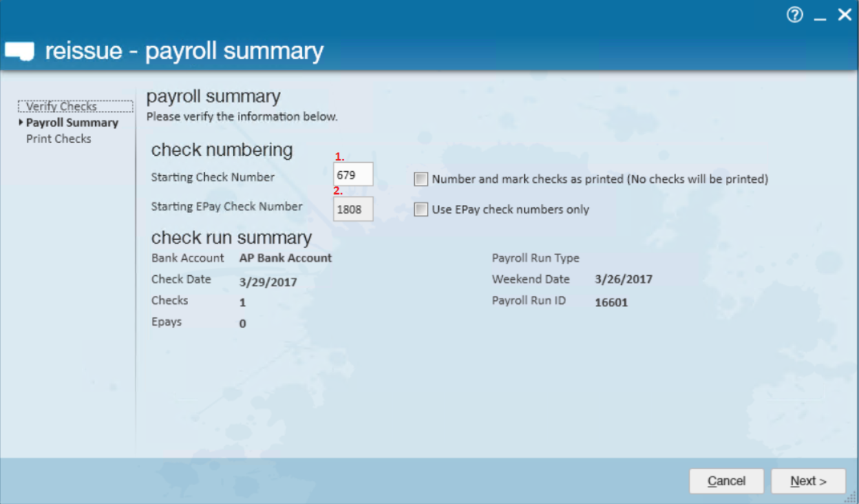Enable Number and mark checks as printed
Image resolution: width=859 pixels, height=504 pixels.
(421, 180)
